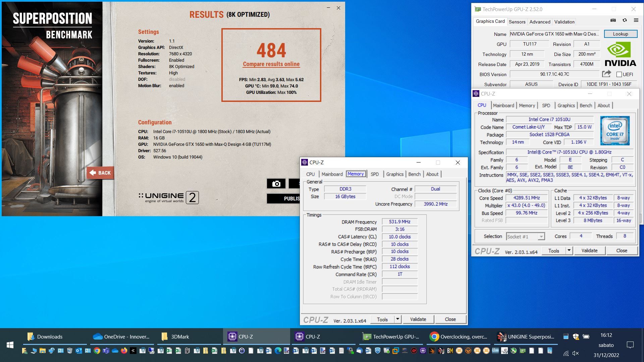The image size is (644, 362).
Task: Click Tools button in Memory CPU-Z window
Action: [x=382, y=319]
